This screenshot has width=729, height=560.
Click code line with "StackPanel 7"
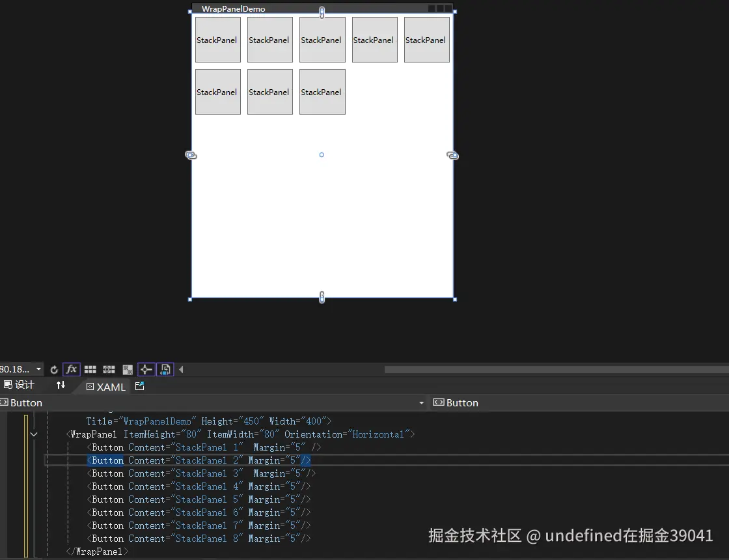pyautogui.click(x=199, y=525)
